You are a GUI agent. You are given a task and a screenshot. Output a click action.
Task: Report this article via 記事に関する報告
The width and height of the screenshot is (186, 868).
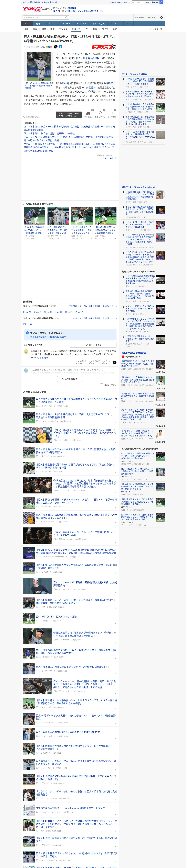pos(32,117)
